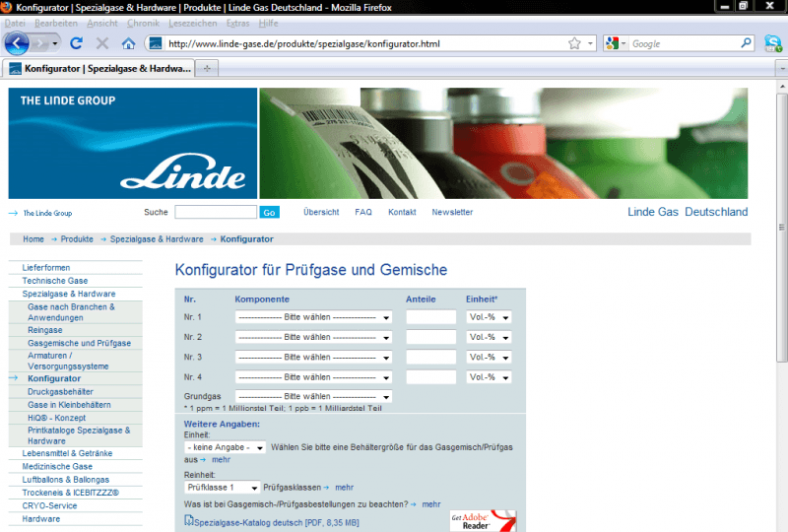Open the Chronik menu
This screenshot has width=788, height=532.
pos(143,23)
